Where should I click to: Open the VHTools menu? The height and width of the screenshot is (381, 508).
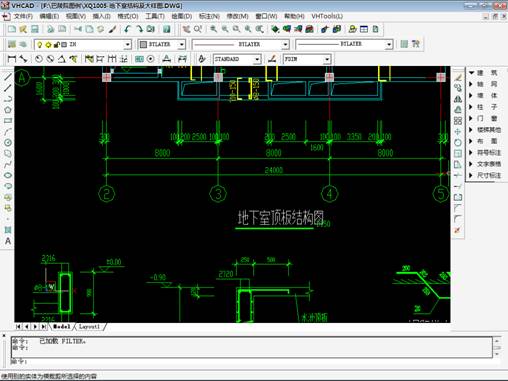tap(327, 16)
